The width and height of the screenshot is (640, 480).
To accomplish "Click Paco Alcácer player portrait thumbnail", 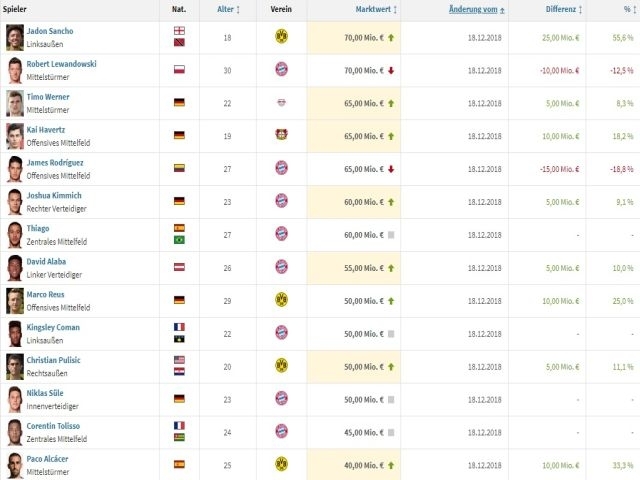I will tap(15, 465).
